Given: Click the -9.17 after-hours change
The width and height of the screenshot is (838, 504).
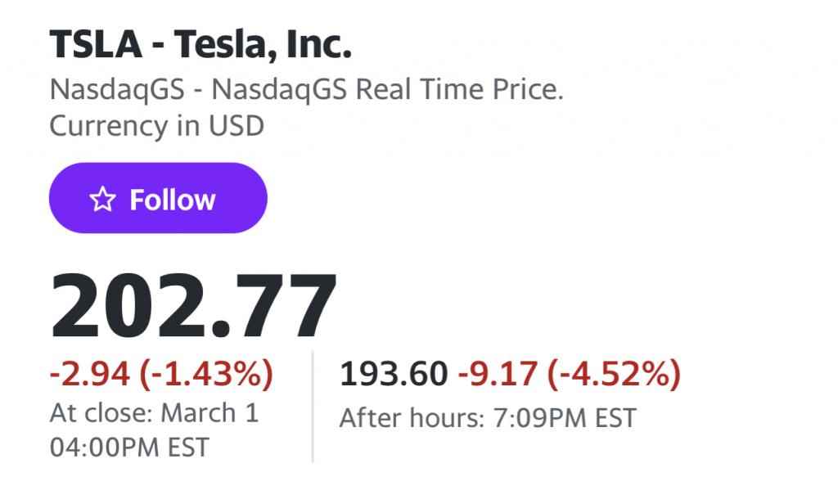Looking at the screenshot, I should [498, 375].
